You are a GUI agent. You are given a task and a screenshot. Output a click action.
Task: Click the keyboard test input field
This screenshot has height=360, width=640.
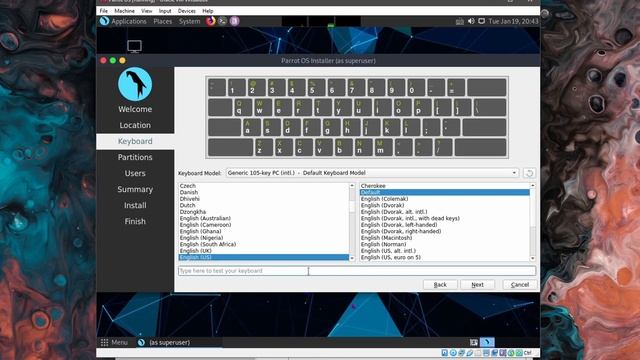pos(357,271)
